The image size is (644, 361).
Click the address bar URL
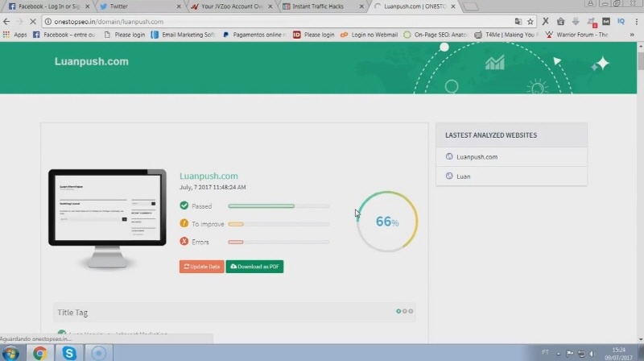[109, 22]
